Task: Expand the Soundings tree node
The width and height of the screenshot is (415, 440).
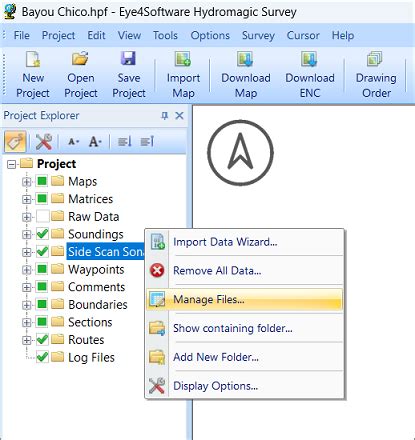Action: coord(27,235)
